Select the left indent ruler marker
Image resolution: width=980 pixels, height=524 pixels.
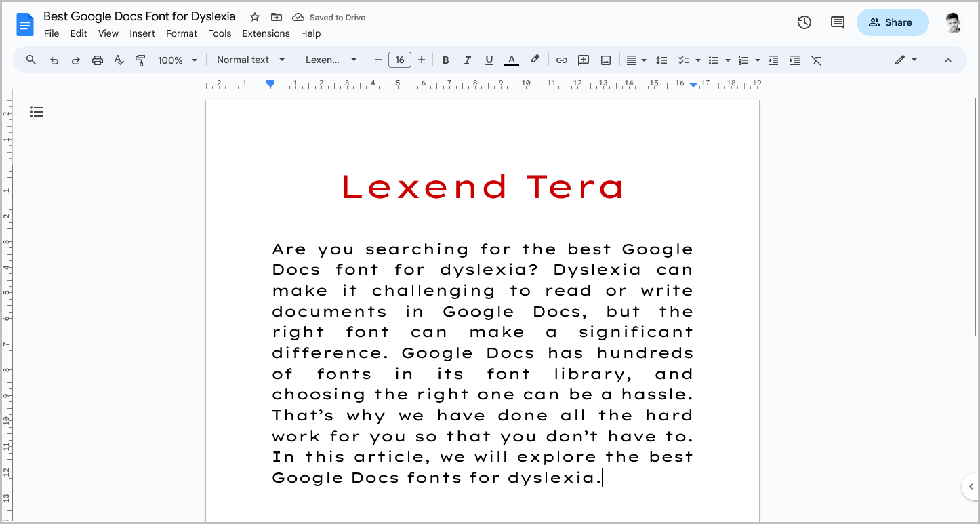coord(270,85)
